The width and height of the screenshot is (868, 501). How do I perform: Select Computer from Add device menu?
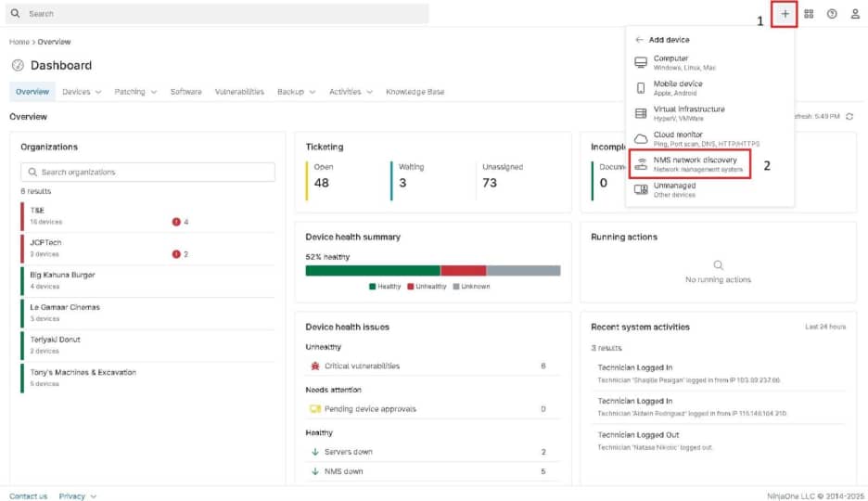709,62
